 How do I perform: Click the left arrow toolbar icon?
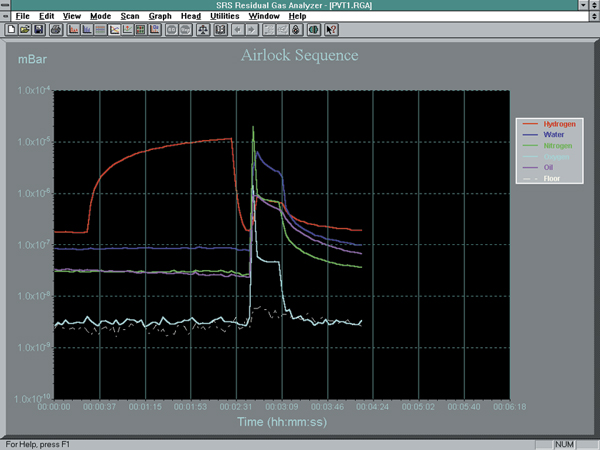[x=238, y=29]
